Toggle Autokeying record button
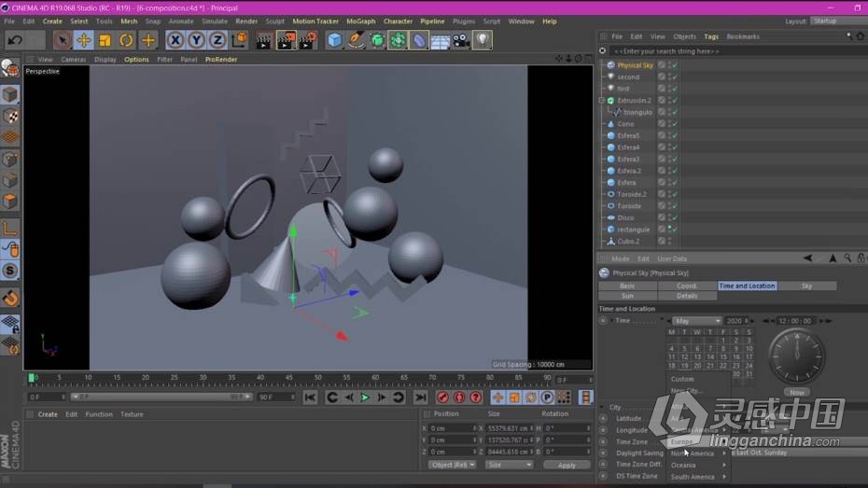The height and width of the screenshot is (488, 868). pyautogui.click(x=459, y=397)
